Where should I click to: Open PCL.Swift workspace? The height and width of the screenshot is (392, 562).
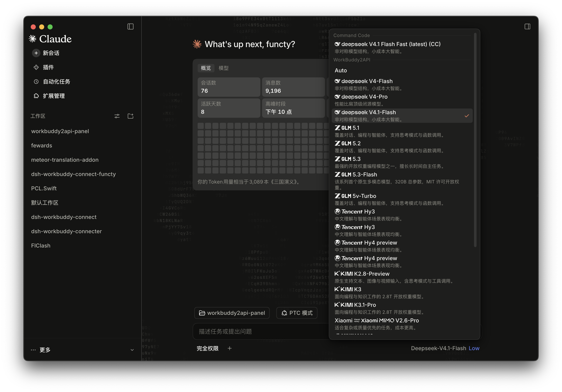(x=44, y=188)
